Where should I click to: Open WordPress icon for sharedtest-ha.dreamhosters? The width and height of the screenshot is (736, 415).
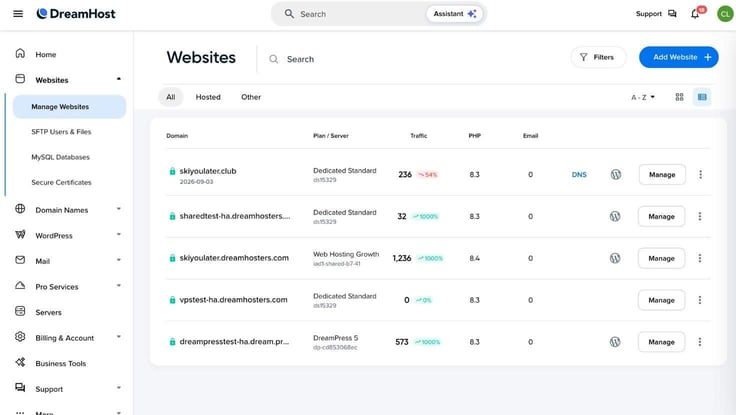[615, 216]
